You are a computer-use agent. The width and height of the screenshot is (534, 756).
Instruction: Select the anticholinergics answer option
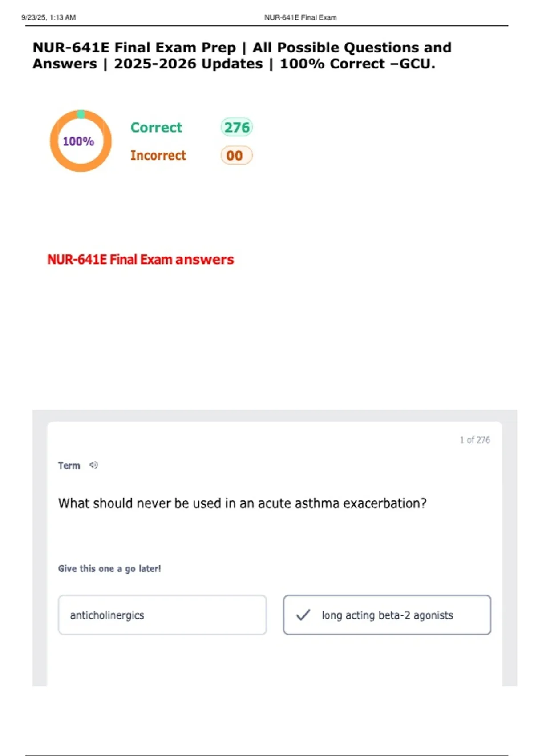(162, 615)
